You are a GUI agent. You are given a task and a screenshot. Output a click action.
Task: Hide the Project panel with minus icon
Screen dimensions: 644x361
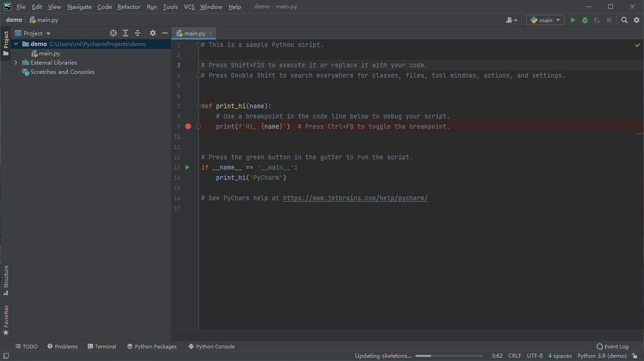click(x=164, y=33)
